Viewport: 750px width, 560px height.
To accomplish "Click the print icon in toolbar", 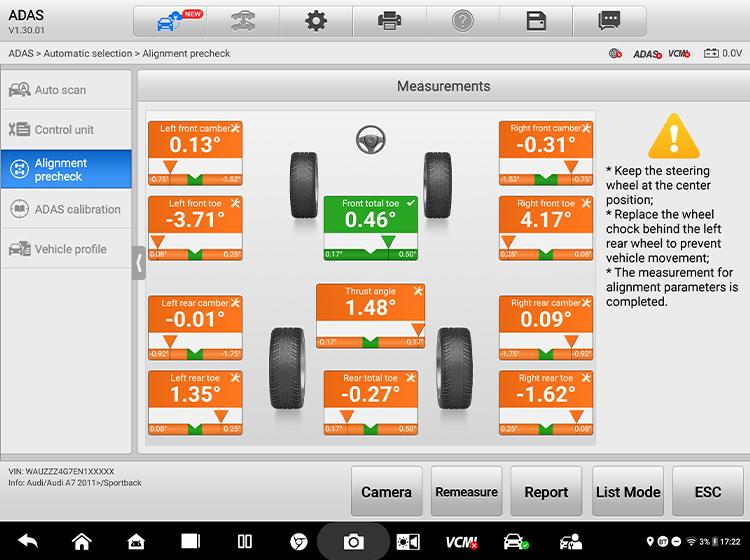I will pyautogui.click(x=389, y=21).
